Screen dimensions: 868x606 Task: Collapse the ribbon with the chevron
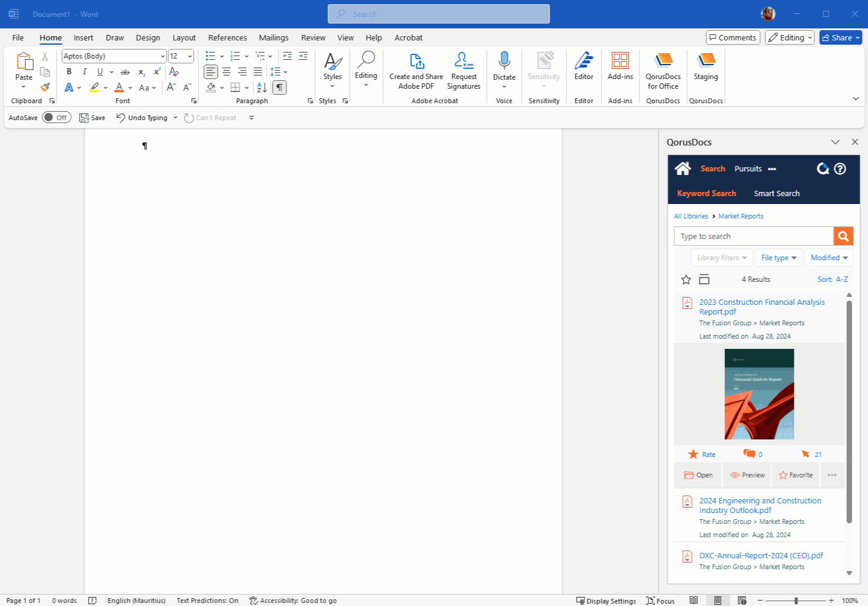tap(855, 98)
